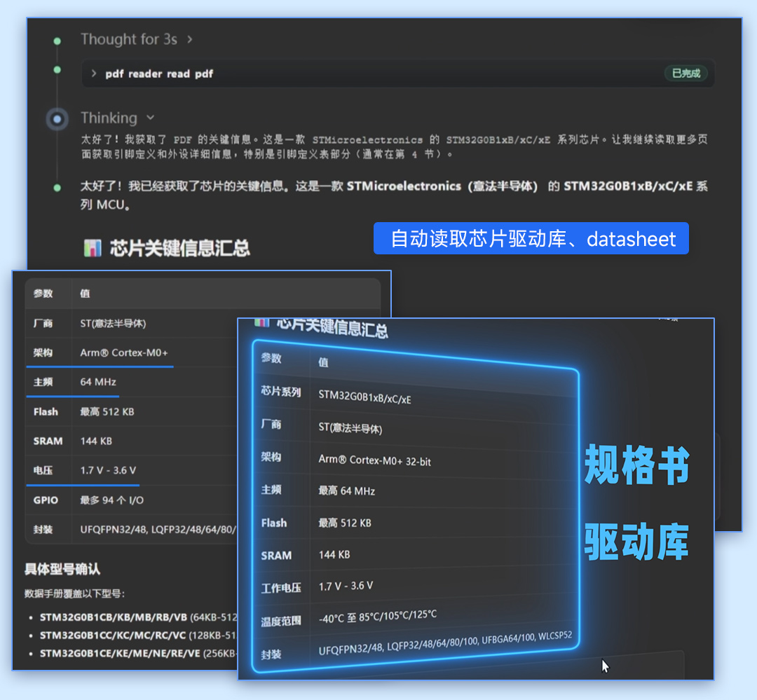Image resolution: width=757 pixels, height=700 pixels.
Task: Click the 温度范围 label in the glowing table
Action: (x=281, y=622)
